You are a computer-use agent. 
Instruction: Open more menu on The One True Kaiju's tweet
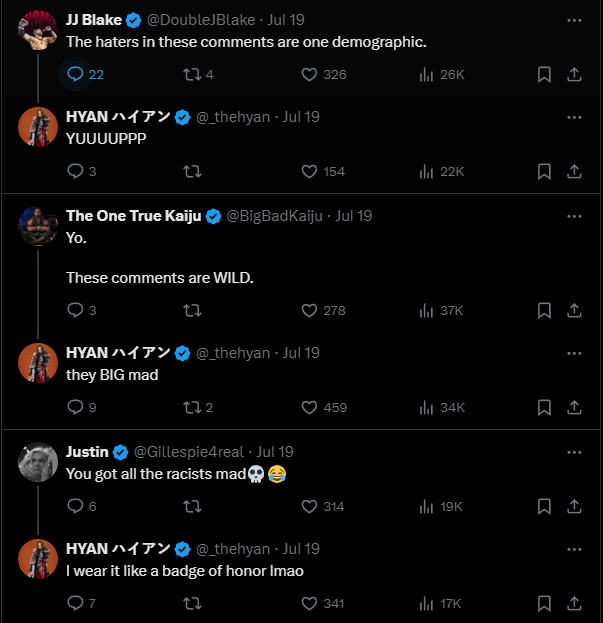[574, 216]
